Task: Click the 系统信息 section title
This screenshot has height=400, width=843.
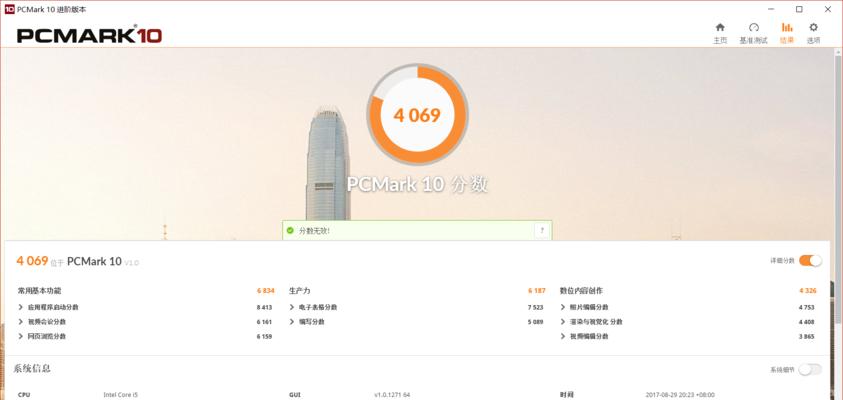Action: point(32,369)
